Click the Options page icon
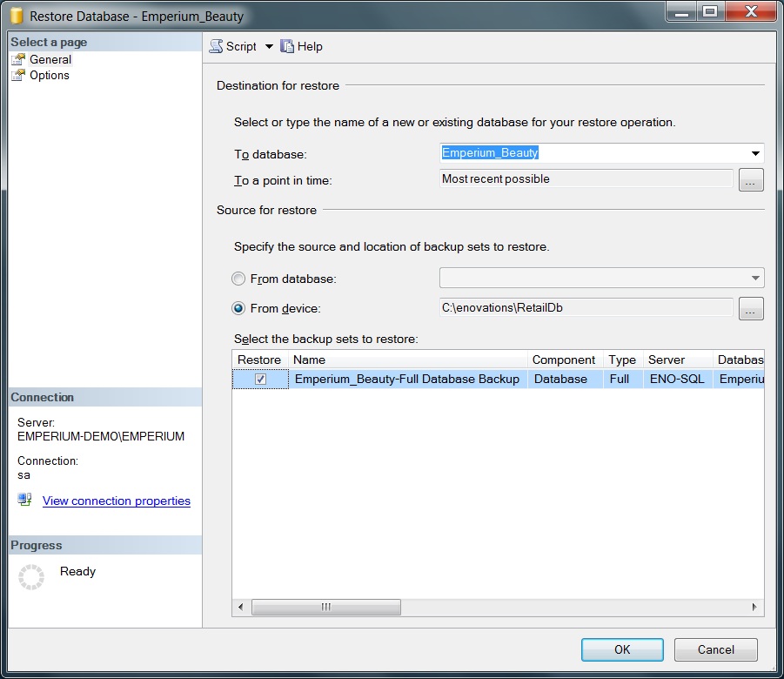This screenshot has width=784, height=679. pos(18,76)
